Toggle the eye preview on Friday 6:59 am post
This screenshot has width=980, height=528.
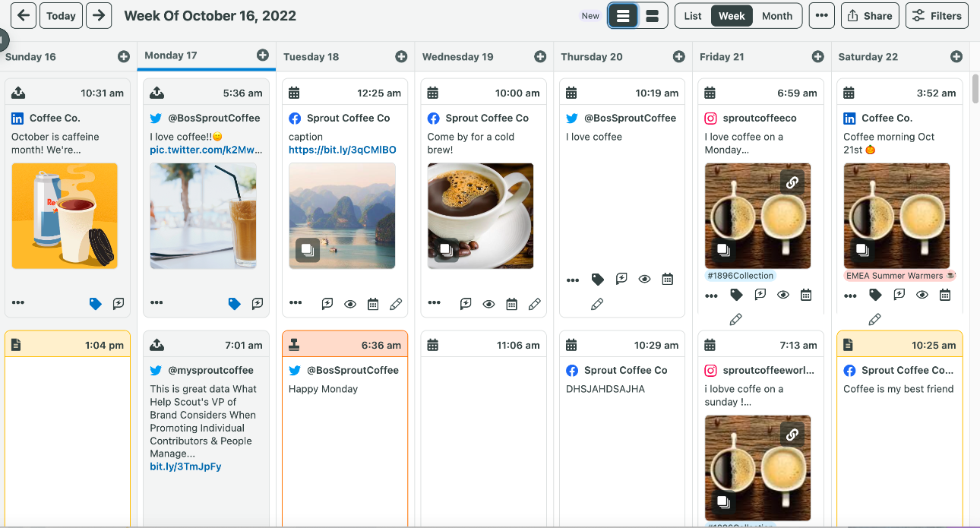(x=783, y=295)
